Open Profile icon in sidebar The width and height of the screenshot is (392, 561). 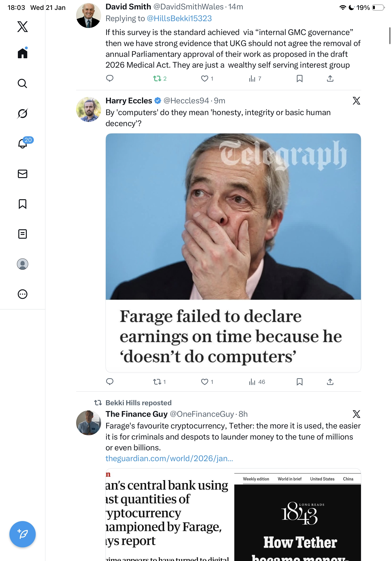23,264
